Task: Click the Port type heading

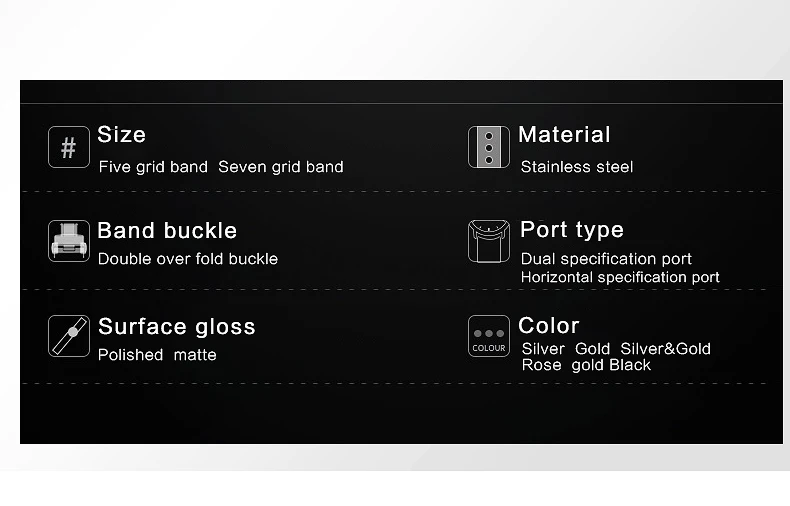Action: [572, 230]
